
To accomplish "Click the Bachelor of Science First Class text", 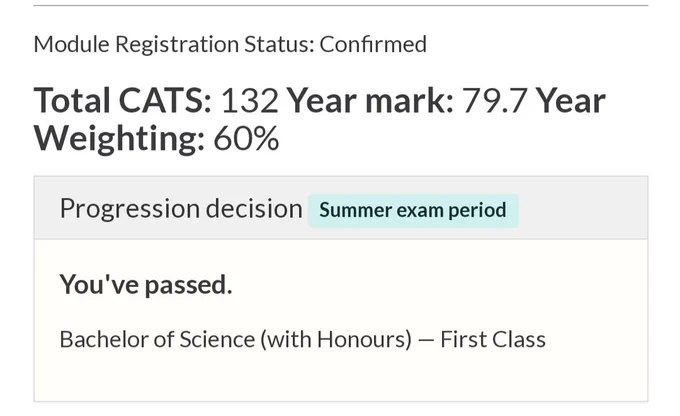I will pos(303,339).
